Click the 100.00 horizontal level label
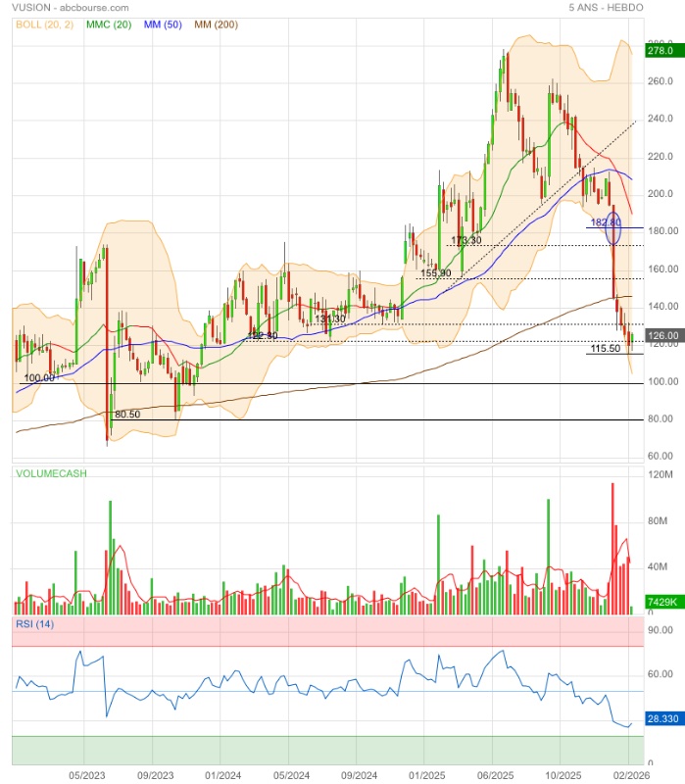Screen dimensions: 685x784 (39, 378)
